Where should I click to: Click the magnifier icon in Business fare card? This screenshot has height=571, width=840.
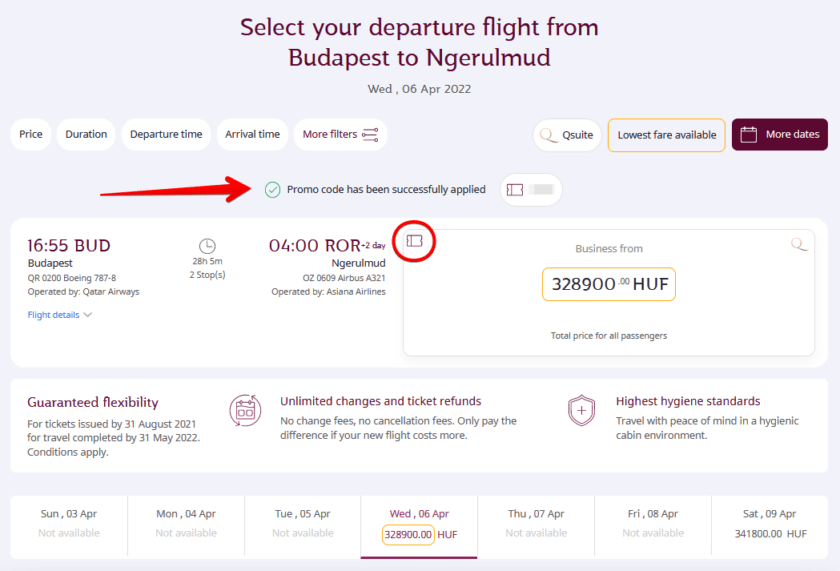(798, 244)
